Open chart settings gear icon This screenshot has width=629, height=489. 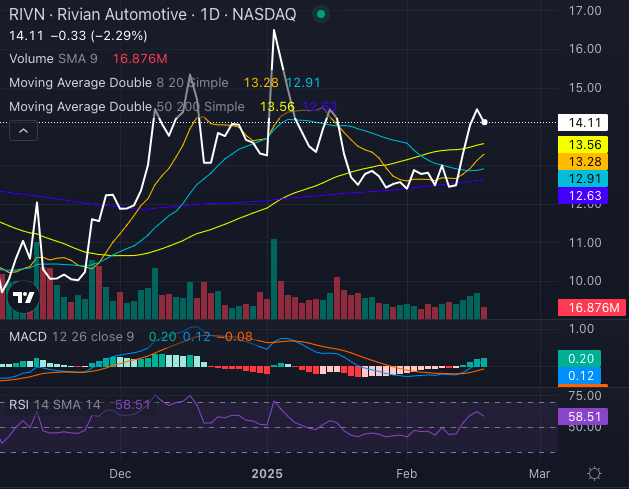(x=594, y=473)
